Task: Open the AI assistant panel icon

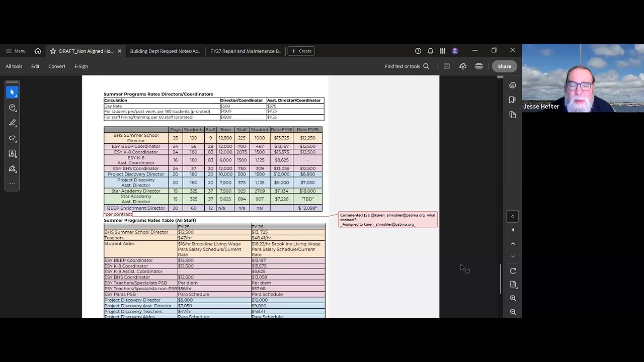Action: click(x=513, y=85)
